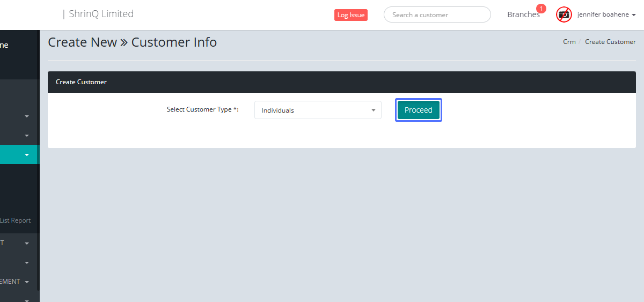This screenshot has height=302, width=644.
Task: Click the double chevron in the page heading
Action: pyautogui.click(x=124, y=42)
